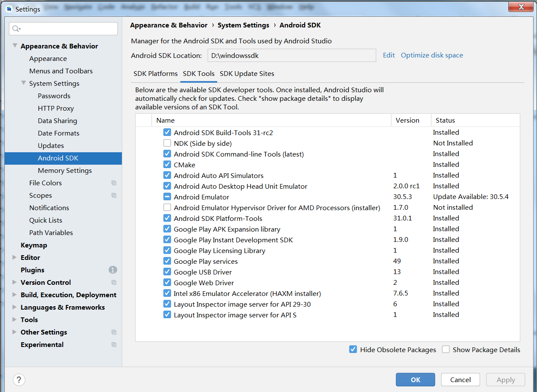The height and width of the screenshot is (392, 537).
Task: Sort by the Name column header
Action: pyautogui.click(x=272, y=121)
